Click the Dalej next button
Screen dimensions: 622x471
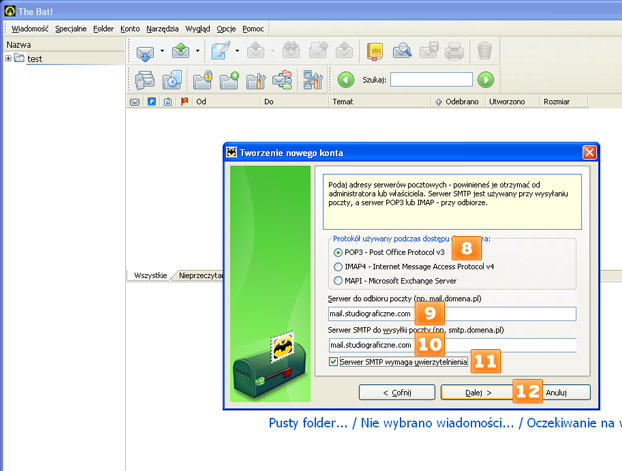[x=478, y=392]
